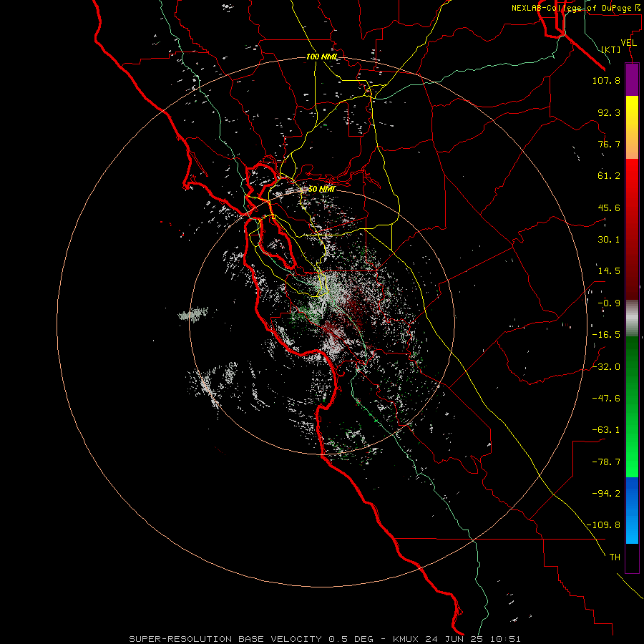The image size is (644, 644).
Task: Click the [KT] units label
Action: point(611,49)
